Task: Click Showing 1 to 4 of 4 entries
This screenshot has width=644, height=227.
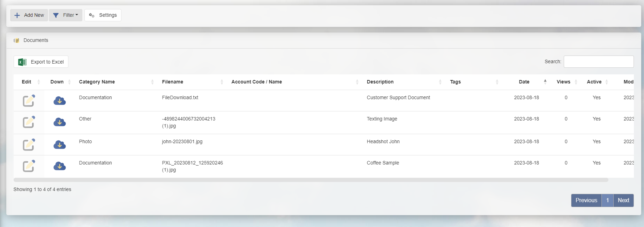Action: [x=42, y=190]
